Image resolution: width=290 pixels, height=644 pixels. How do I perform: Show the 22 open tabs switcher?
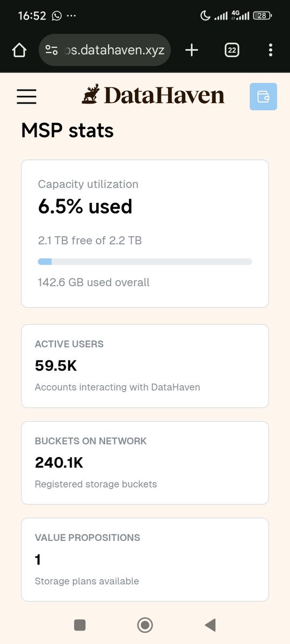click(232, 50)
